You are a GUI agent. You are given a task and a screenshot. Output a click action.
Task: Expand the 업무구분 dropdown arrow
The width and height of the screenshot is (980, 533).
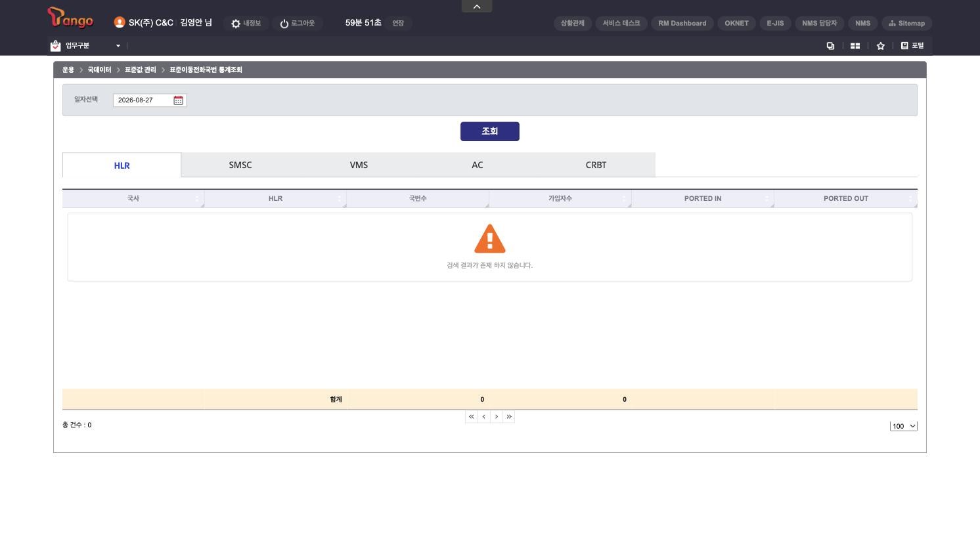coord(118,46)
